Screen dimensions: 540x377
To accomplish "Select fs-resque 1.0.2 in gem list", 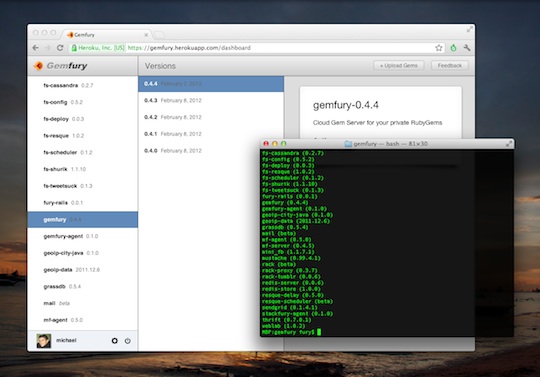I will point(83,136).
